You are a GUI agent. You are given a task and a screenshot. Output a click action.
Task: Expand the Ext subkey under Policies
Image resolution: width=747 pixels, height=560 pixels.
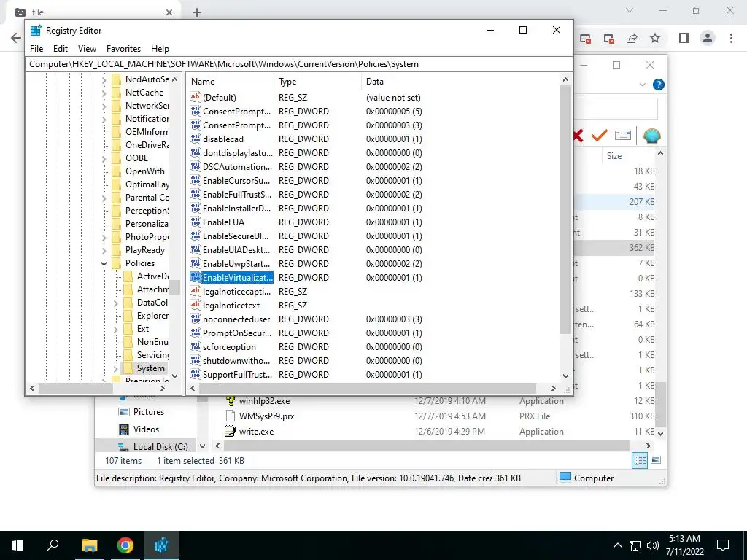[x=115, y=329]
